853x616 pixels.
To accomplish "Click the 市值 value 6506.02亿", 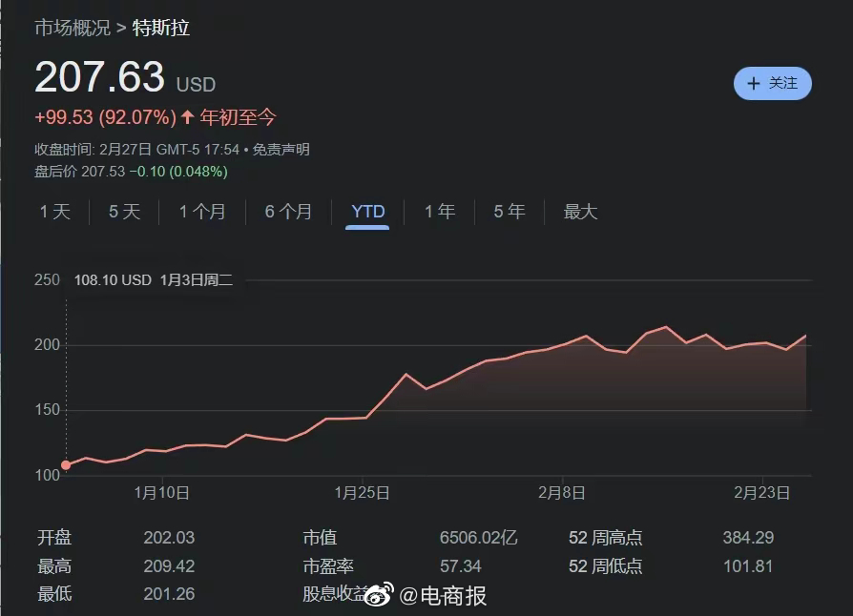I will (479, 538).
